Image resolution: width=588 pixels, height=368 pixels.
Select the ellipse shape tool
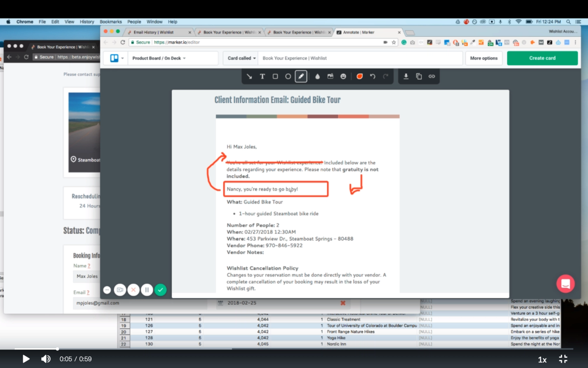pyautogui.click(x=288, y=77)
